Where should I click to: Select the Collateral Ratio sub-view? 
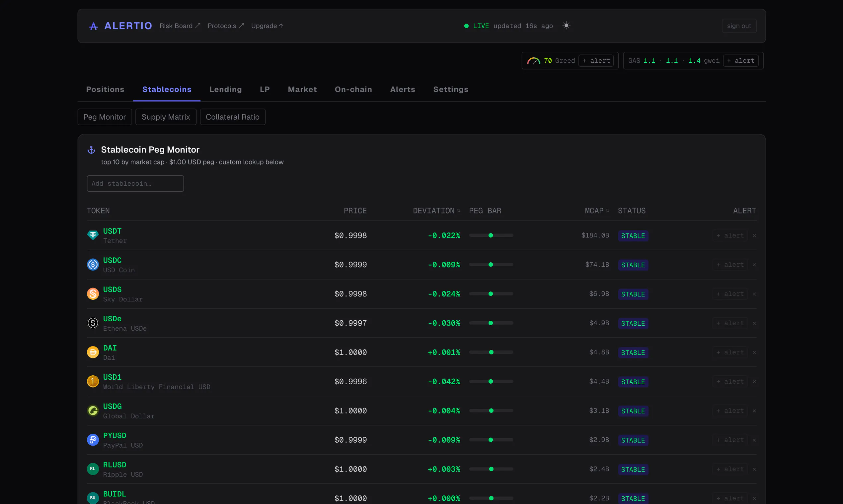point(233,117)
